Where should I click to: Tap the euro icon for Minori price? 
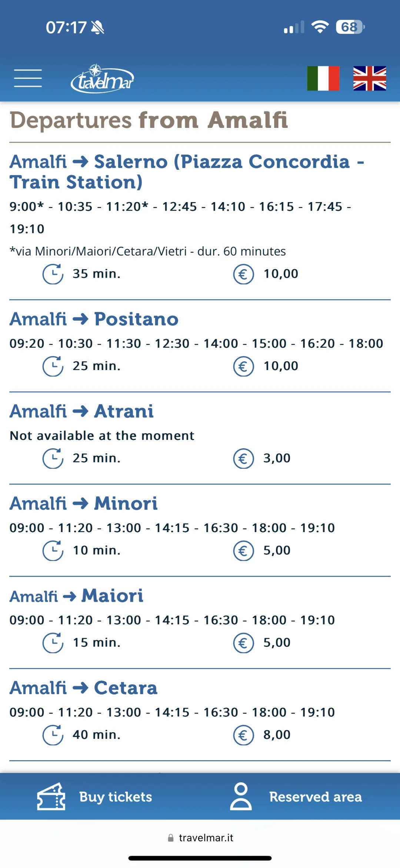[x=243, y=551]
